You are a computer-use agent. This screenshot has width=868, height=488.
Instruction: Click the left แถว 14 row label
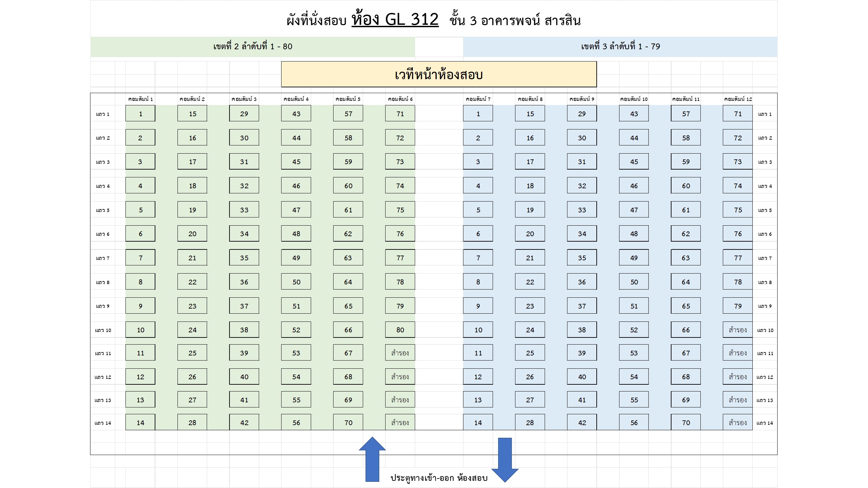pyautogui.click(x=103, y=423)
